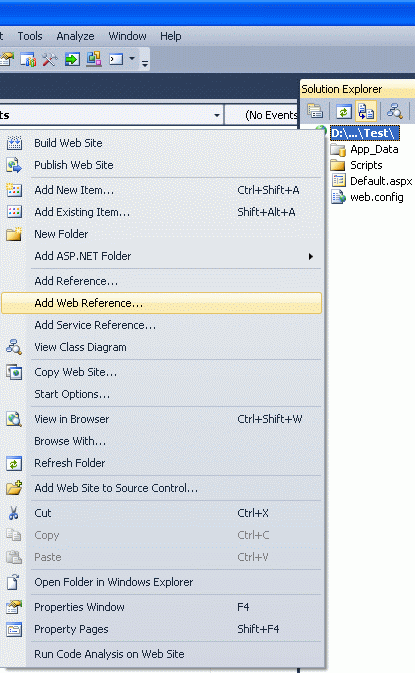
Task: Click the crossed tools toolbar icon
Action: (50, 59)
